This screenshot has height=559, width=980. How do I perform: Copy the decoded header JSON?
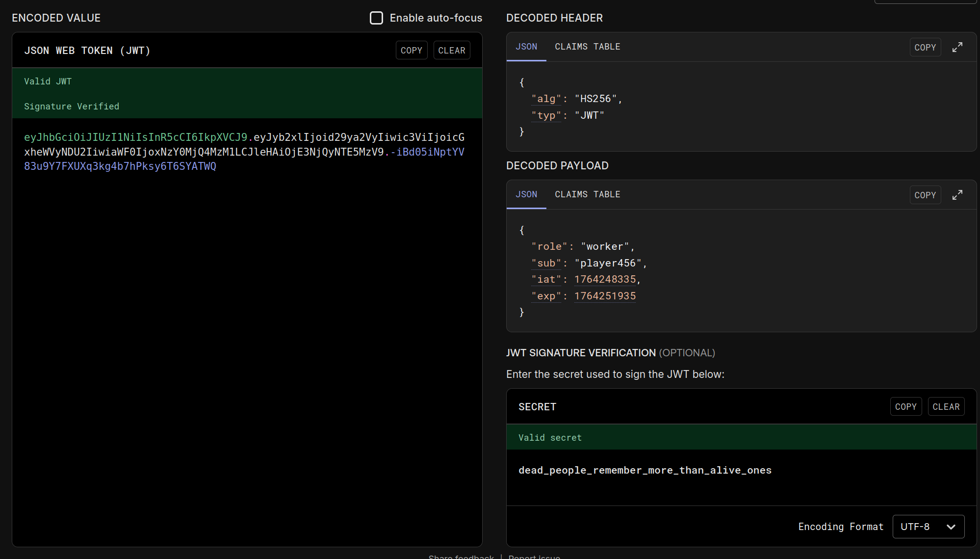click(925, 48)
